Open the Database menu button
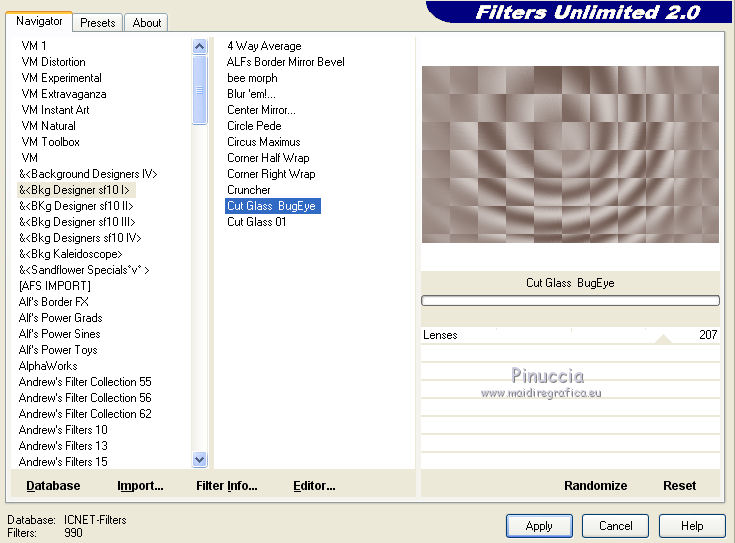Viewport: 735px width, 543px height. tap(53, 485)
